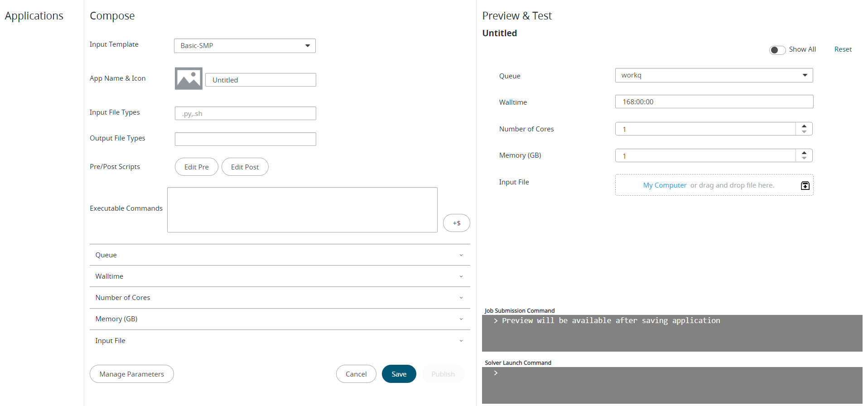The image size is (868, 406).
Task: Expand the Memory (GB) section
Action: click(x=280, y=319)
